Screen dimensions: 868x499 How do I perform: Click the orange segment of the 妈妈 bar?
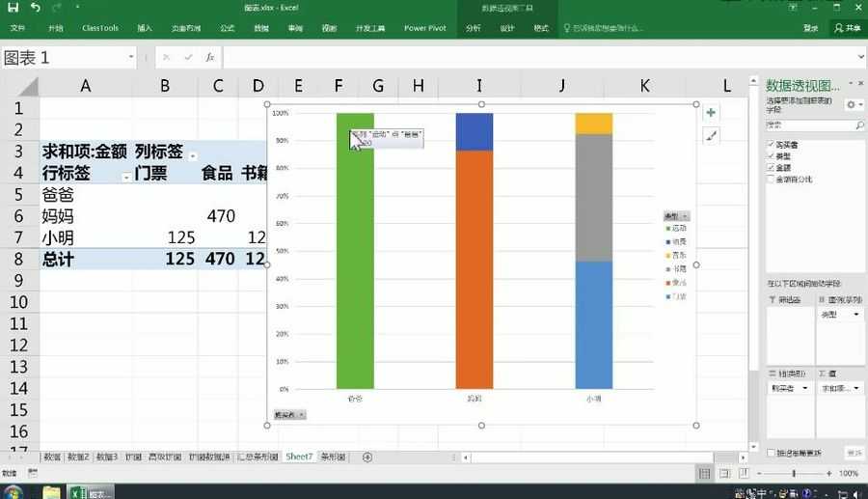(x=475, y=269)
